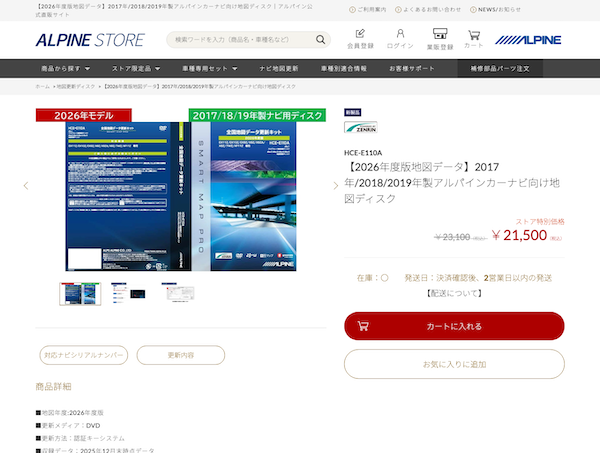Viewport: 600px width, 453px height.
Task: Open 補修部品パーツ注文 menu item
Action: pyautogui.click(x=500, y=68)
